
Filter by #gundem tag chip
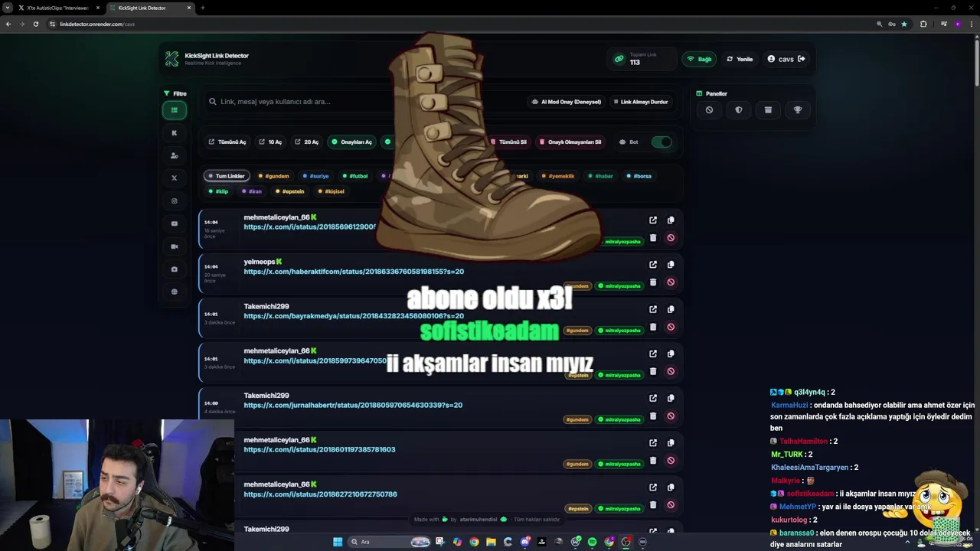pyautogui.click(x=273, y=176)
